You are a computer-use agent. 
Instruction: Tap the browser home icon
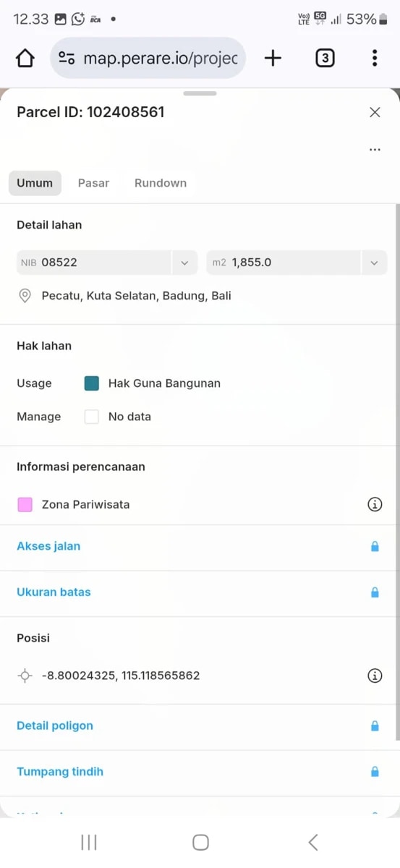25,59
